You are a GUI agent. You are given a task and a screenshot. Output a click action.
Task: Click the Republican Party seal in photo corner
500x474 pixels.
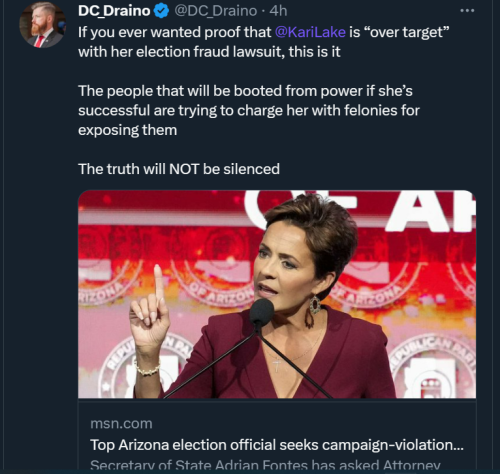click(433, 367)
